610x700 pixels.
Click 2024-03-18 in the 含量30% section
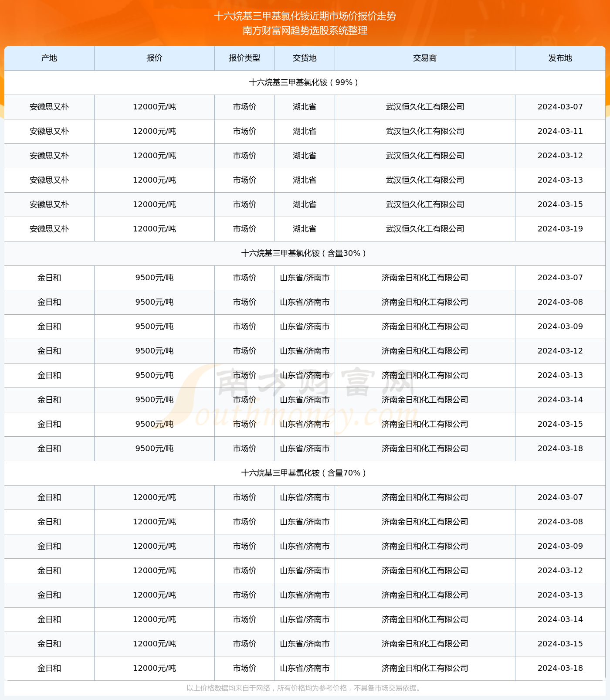(560, 449)
